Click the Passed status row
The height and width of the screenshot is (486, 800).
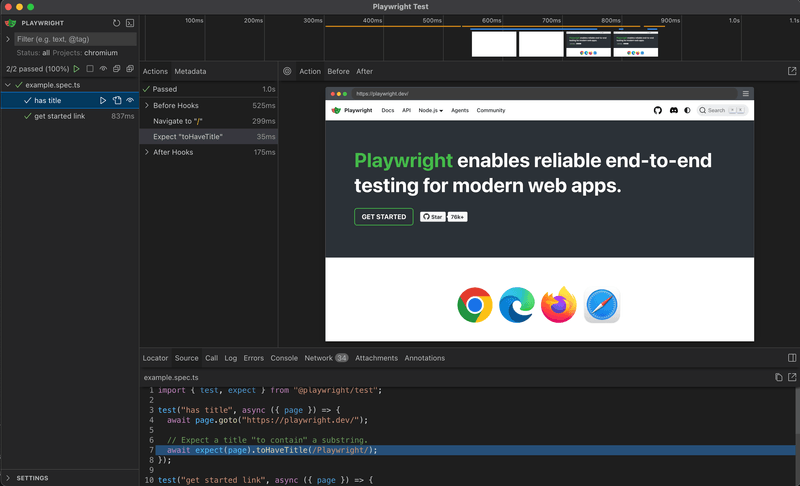click(209, 89)
